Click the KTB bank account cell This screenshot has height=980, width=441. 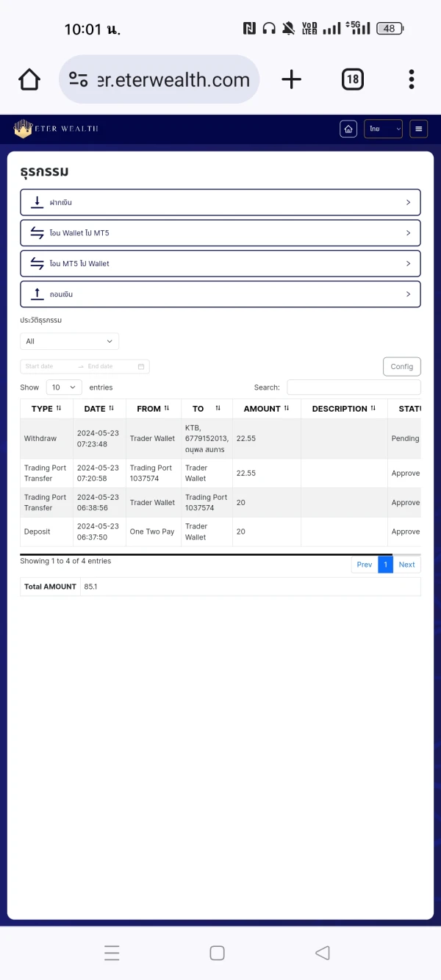(x=207, y=438)
